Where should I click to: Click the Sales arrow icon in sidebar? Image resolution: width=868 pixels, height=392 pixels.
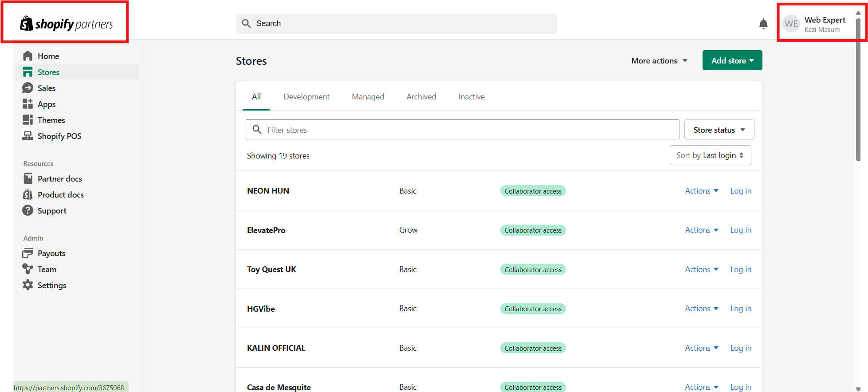pos(27,88)
